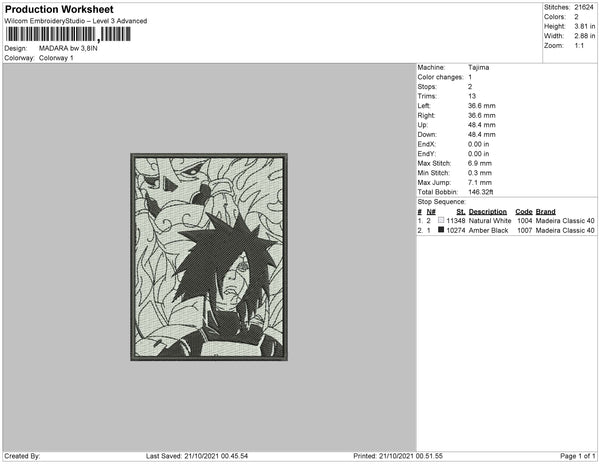Click 'Natural White' description text

[x=490, y=221]
